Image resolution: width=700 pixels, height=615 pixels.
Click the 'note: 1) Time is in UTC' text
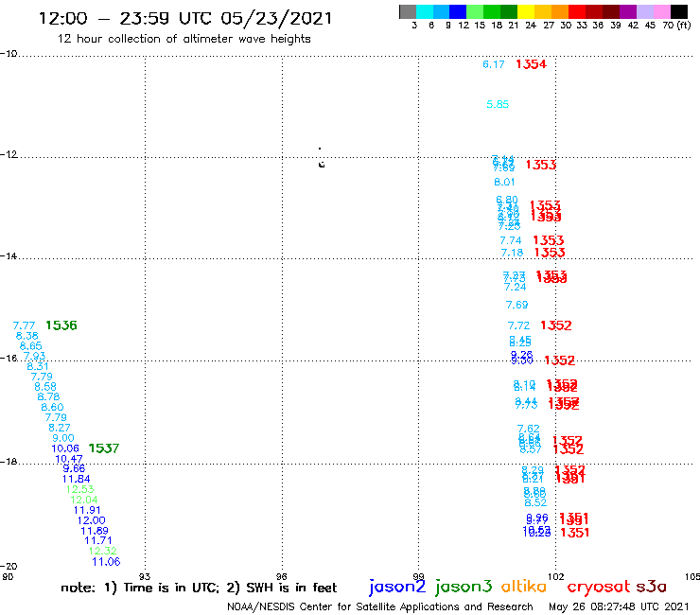click(140, 588)
